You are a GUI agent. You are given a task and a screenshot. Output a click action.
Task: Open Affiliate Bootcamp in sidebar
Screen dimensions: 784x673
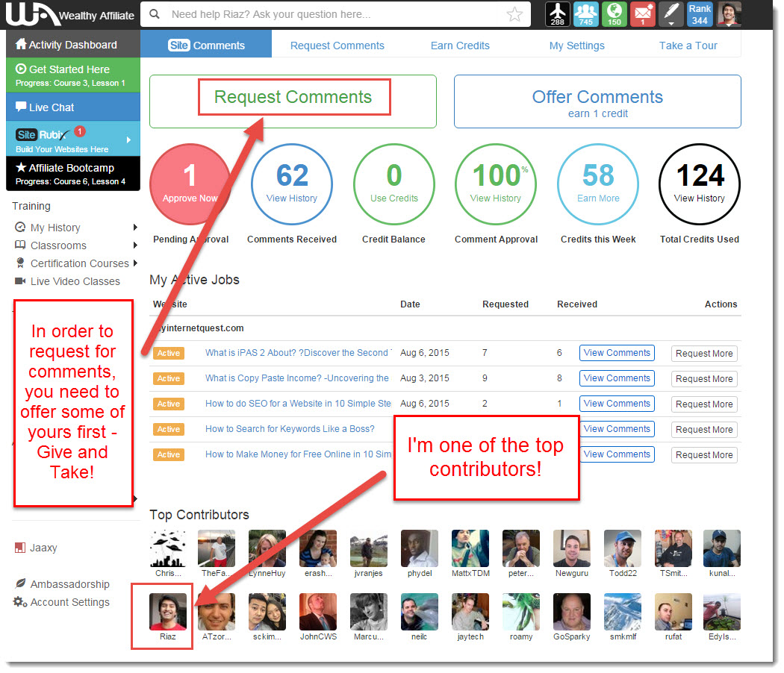pos(73,173)
